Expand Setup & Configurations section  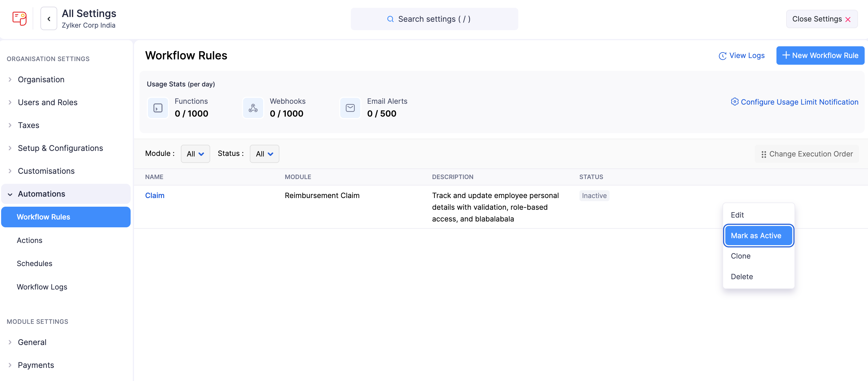tap(66, 148)
